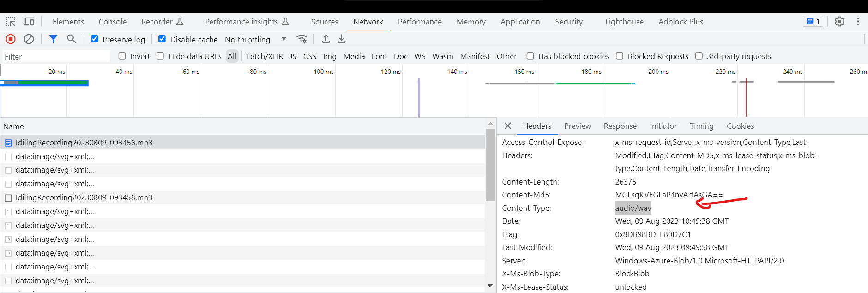Click Performance insights flask icon

pyautogui.click(x=285, y=22)
